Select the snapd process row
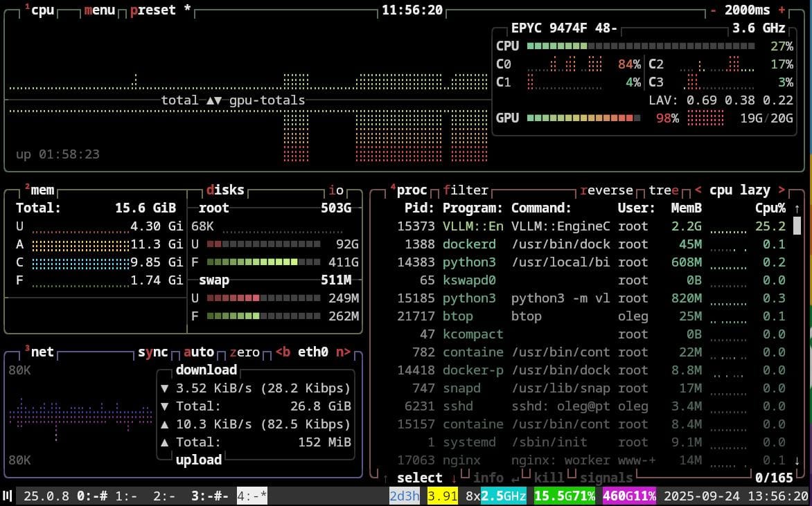Screen dimensions: 812x506 pos(591,388)
